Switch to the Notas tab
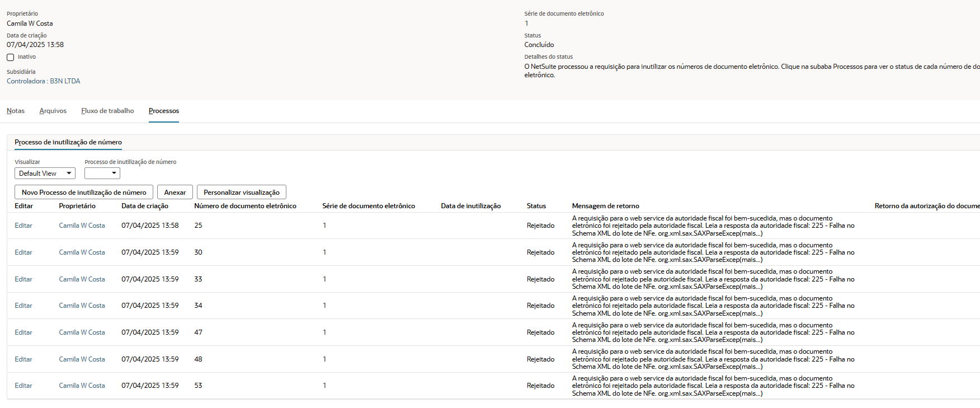The image size is (980, 408). point(16,111)
